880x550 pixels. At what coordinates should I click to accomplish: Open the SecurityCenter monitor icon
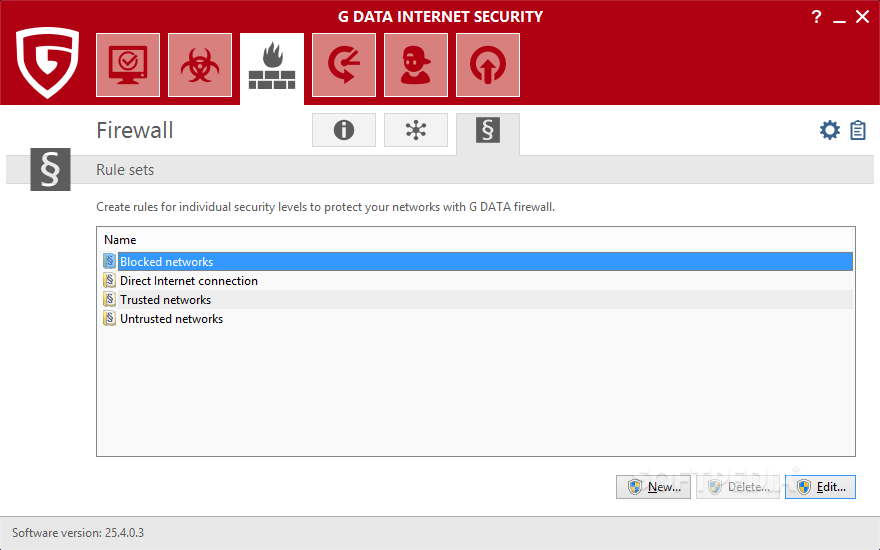pyautogui.click(x=128, y=65)
